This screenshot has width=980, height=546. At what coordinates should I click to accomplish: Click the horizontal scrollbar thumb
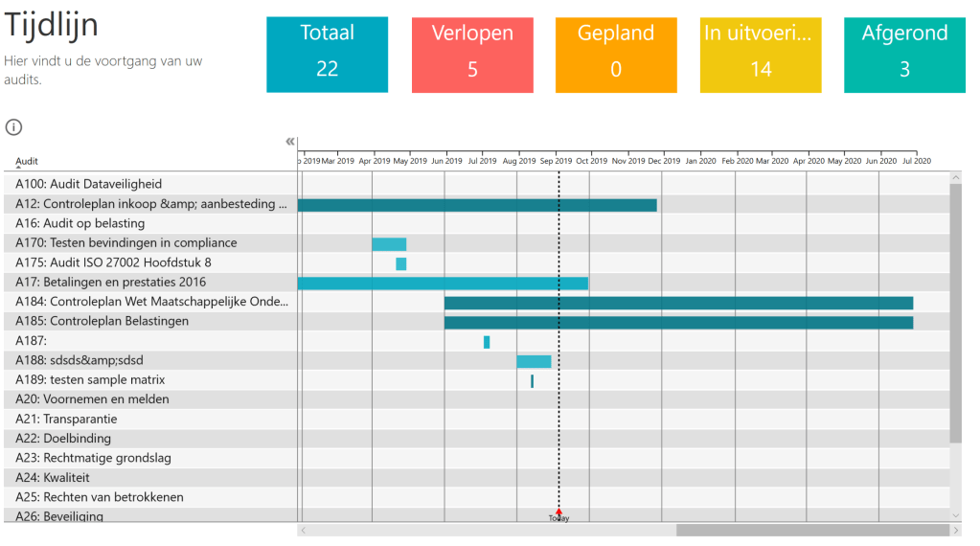click(x=811, y=530)
